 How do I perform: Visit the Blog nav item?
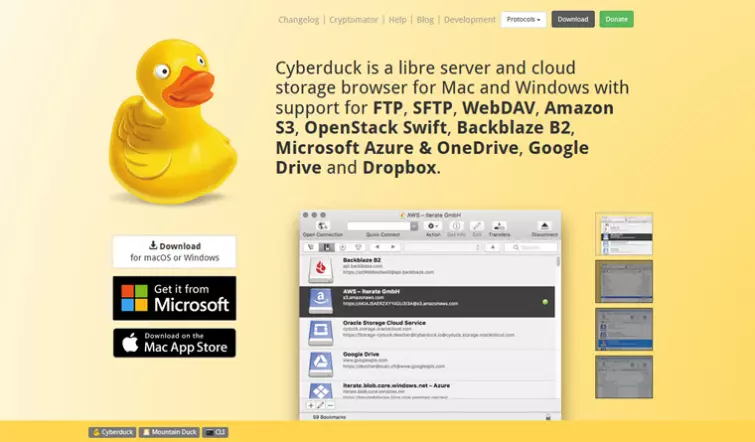point(425,20)
